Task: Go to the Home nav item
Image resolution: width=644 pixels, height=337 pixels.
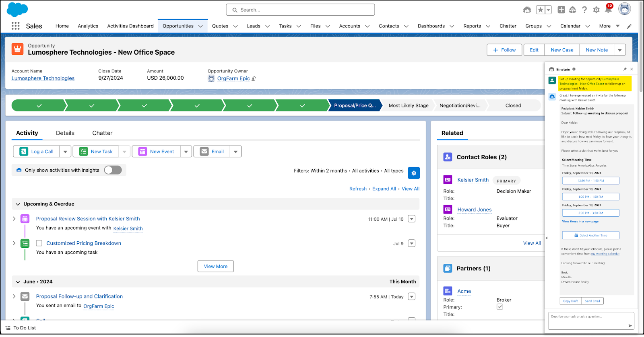Action: click(x=62, y=26)
